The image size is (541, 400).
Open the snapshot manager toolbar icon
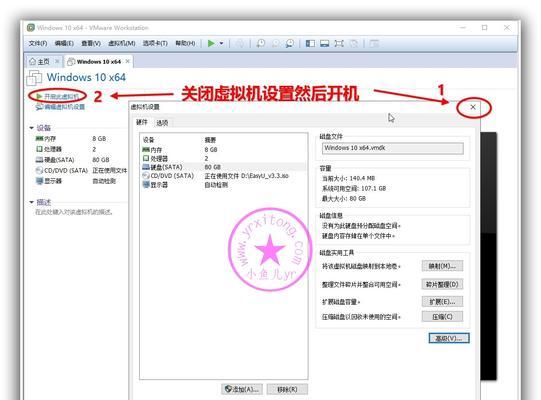pyautogui.click(x=290, y=43)
